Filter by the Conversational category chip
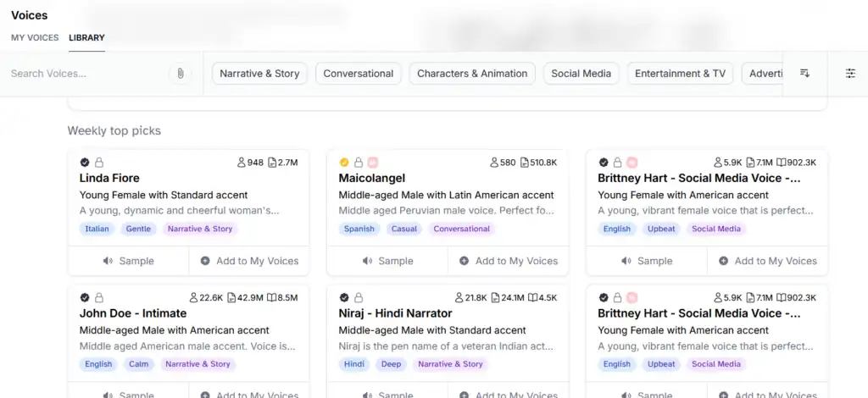Screen dimensions: 868x398 [x=359, y=74]
